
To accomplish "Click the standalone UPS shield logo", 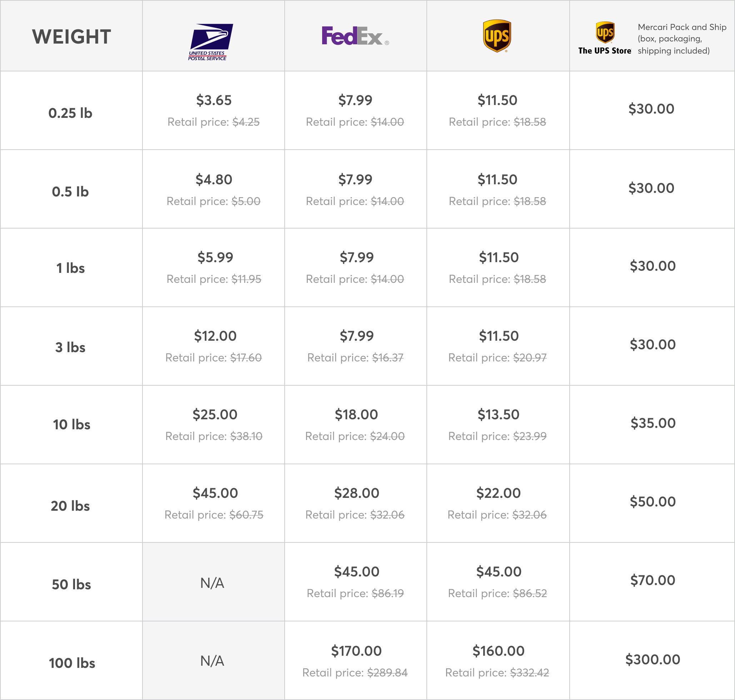I will pyautogui.click(x=497, y=36).
